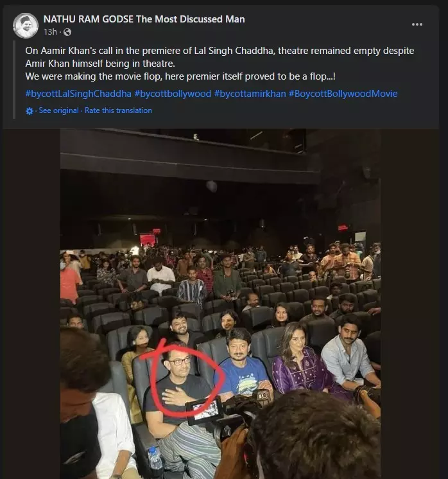448x479 pixels.
Task: Click See original translation link
Action: coord(58,110)
